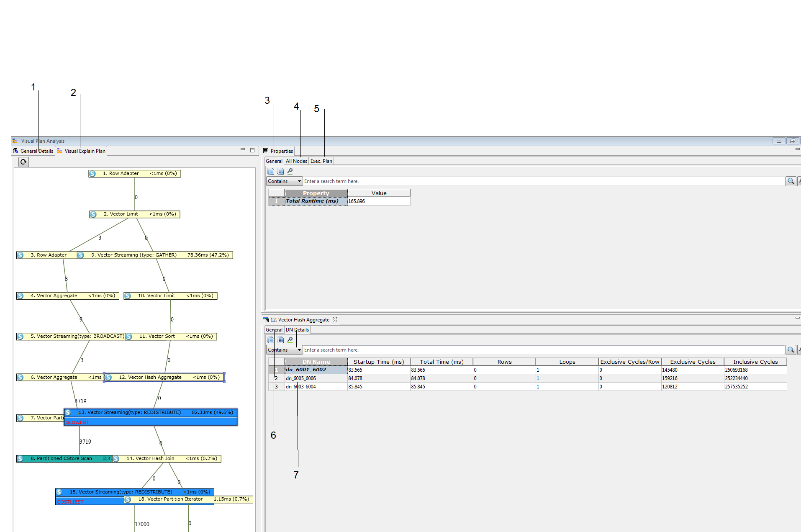Open the Exec. Plan tab
801x532 pixels.
pyautogui.click(x=321, y=161)
